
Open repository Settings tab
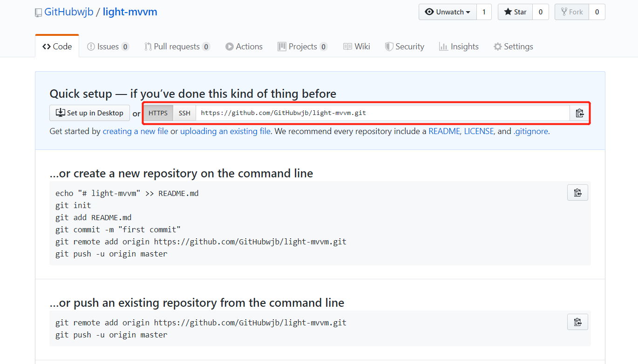513,47
